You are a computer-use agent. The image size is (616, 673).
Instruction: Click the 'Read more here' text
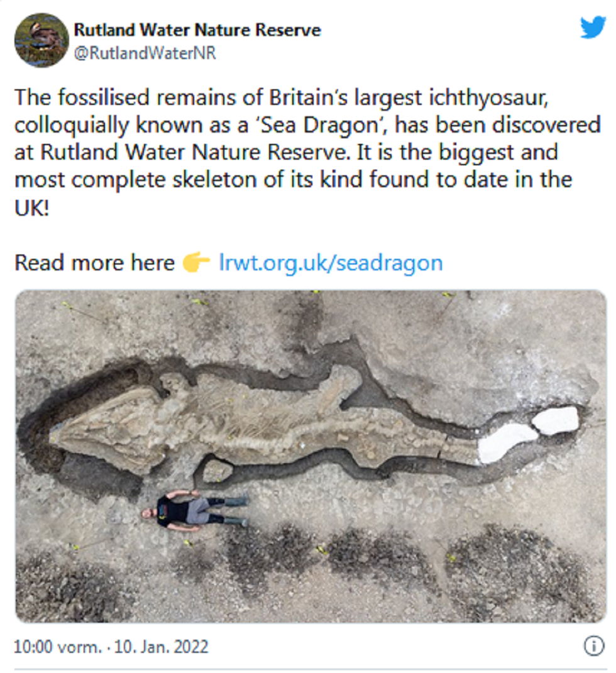tap(94, 263)
